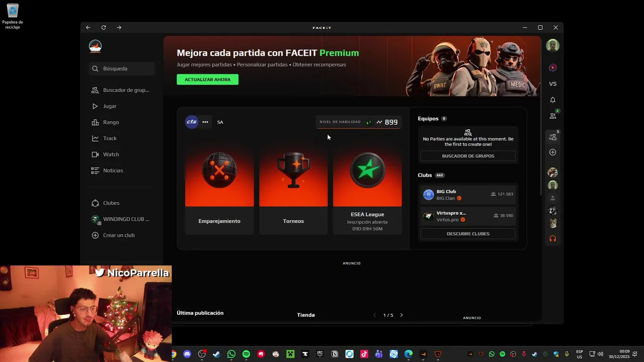Image resolution: width=644 pixels, height=362 pixels.
Task: Click the BUSCADOR DE GRUPOS button
Action: [x=468, y=156]
